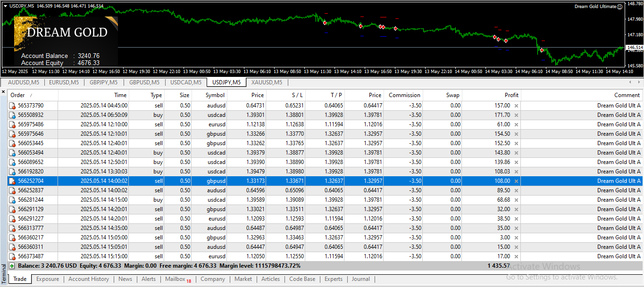Switch to the USDCAD,M5 chart tab

[186, 82]
